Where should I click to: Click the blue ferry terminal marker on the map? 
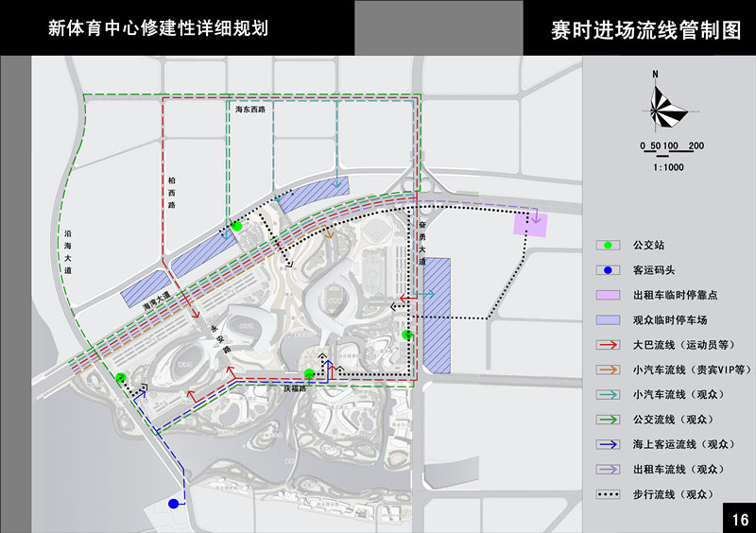[x=173, y=505]
